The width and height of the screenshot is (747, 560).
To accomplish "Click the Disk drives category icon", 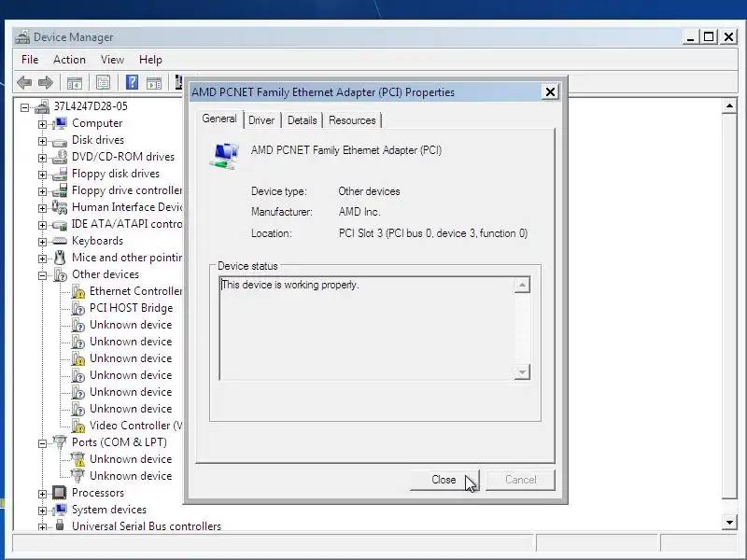I will tap(60, 142).
